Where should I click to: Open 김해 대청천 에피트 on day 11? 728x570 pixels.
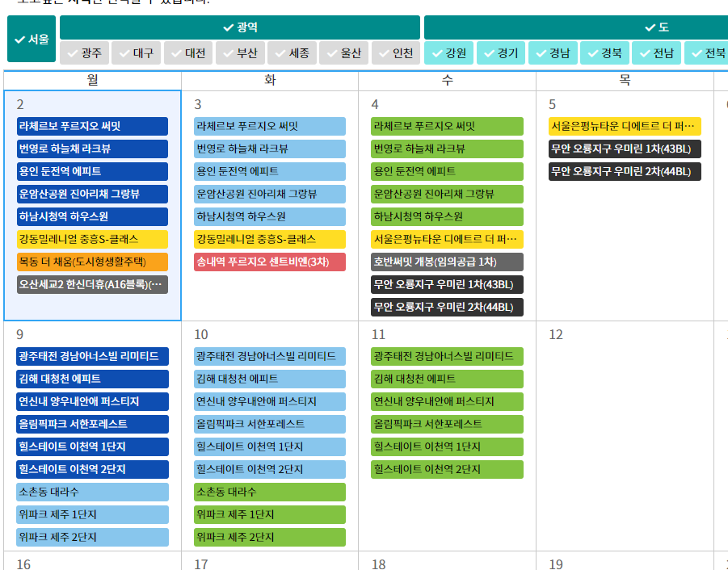(x=447, y=379)
